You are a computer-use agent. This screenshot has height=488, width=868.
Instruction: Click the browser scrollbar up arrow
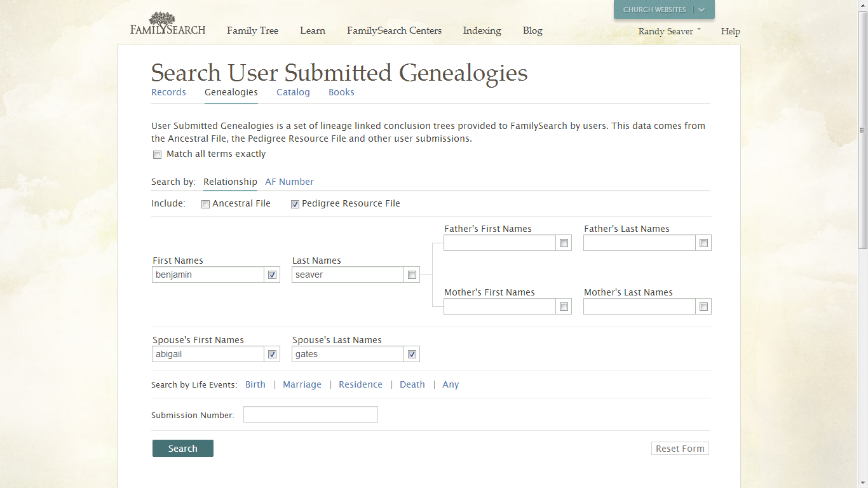[x=862, y=6]
